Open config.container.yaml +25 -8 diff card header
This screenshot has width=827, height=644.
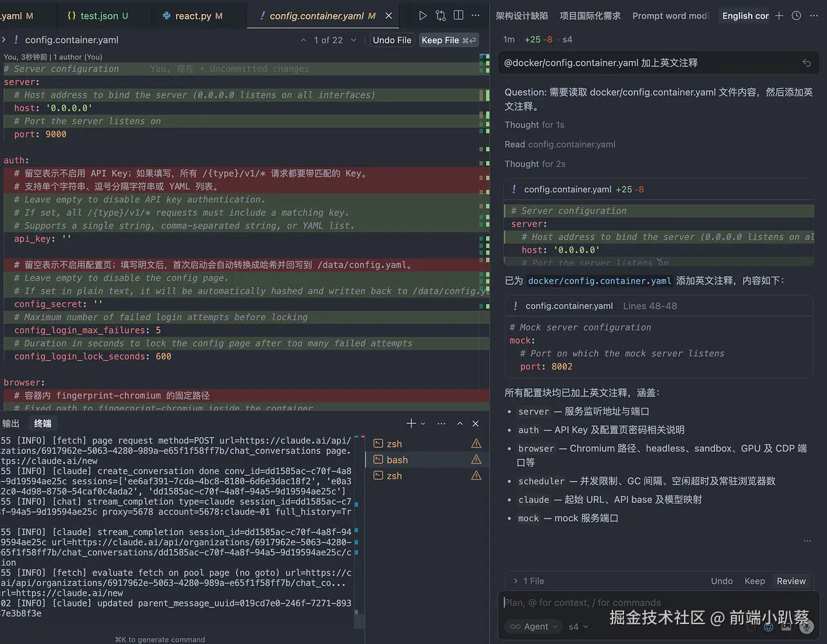659,189
